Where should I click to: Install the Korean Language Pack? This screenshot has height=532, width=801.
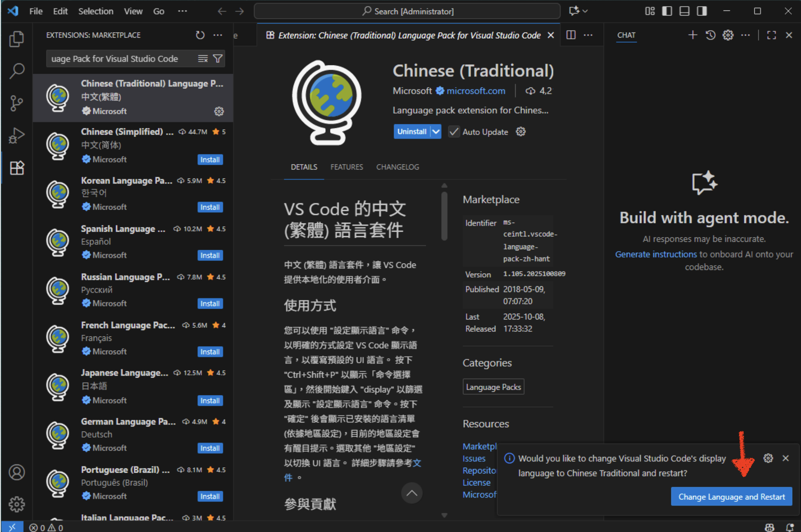[210, 207]
